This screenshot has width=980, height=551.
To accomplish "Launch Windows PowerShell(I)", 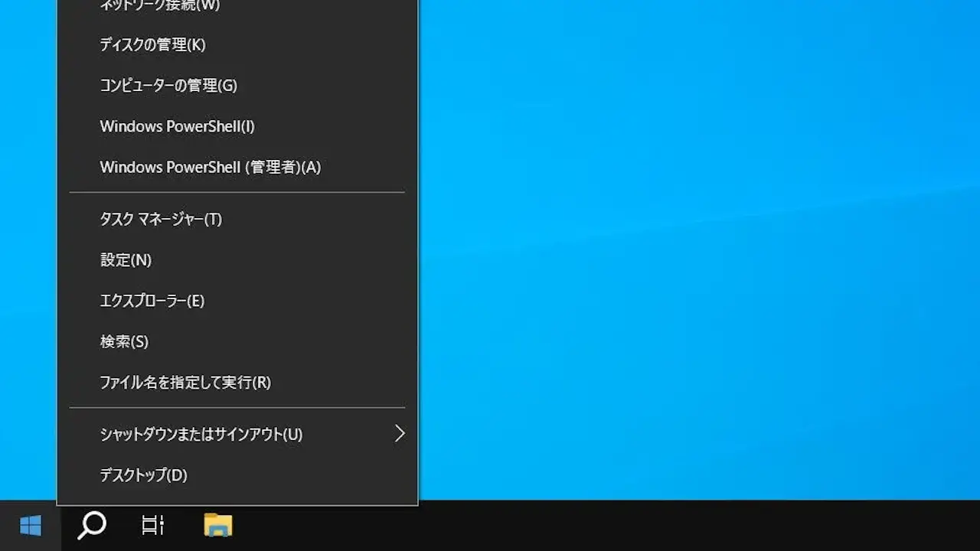I will click(x=237, y=126).
